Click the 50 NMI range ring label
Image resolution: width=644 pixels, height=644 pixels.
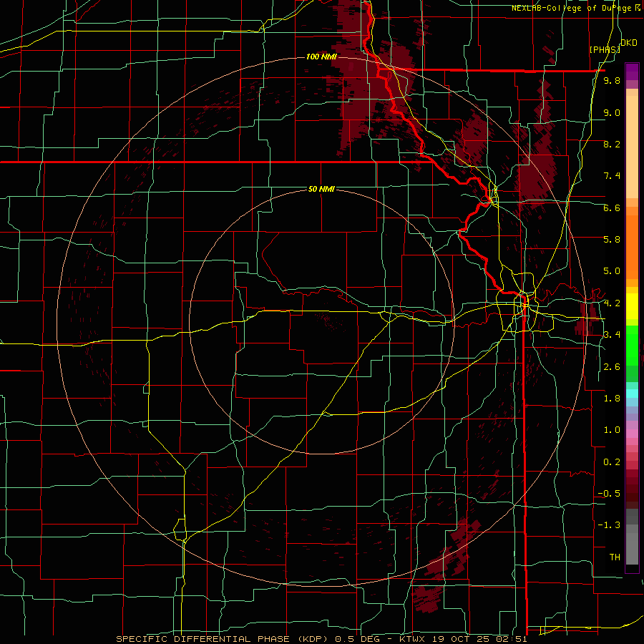click(321, 189)
